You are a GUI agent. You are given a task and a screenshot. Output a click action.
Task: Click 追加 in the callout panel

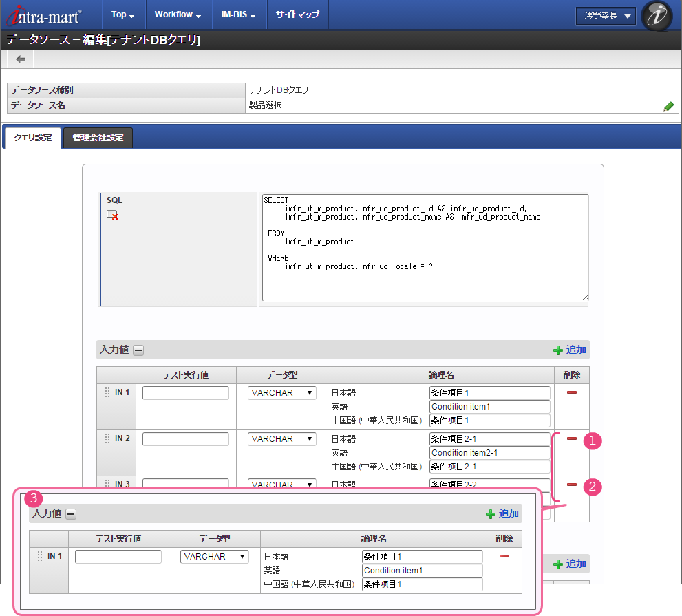click(x=502, y=513)
